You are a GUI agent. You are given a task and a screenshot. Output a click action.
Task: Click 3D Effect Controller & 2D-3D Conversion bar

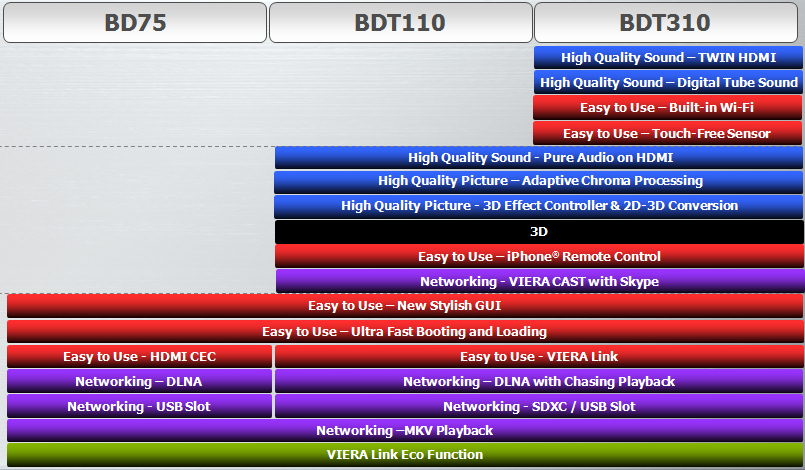(x=539, y=206)
